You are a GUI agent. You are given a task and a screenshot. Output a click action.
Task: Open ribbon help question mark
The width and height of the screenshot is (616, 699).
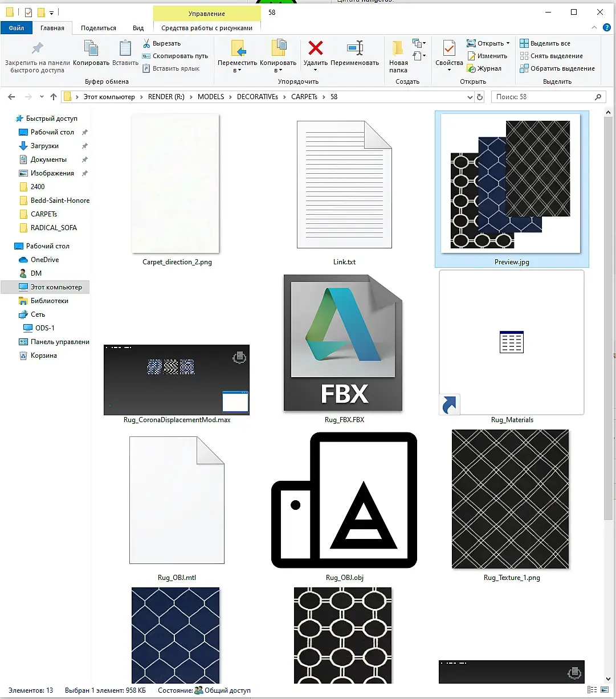(x=607, y=27)
